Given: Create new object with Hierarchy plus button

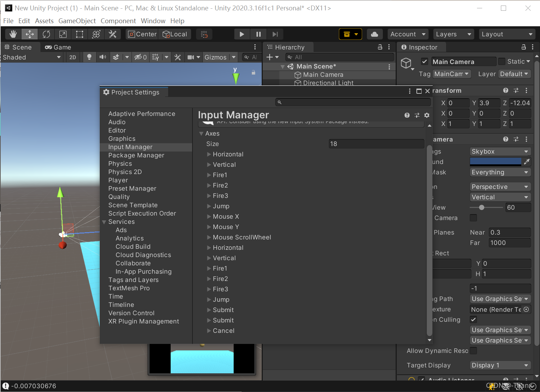Looking at the screenshot, I should coord(272,57).
